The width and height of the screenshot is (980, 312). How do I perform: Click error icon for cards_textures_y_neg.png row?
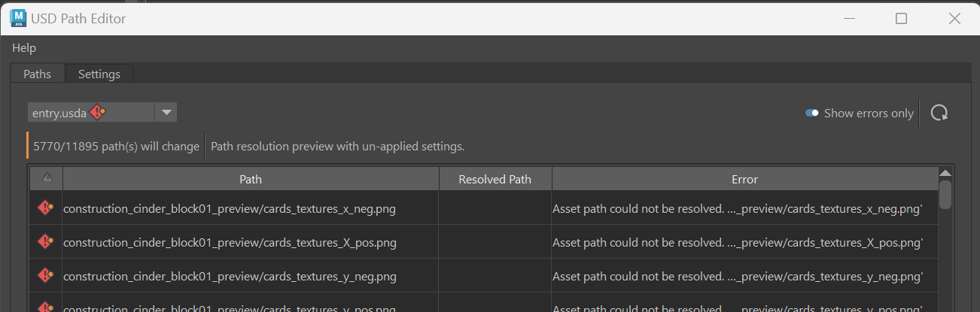(46, 276)
